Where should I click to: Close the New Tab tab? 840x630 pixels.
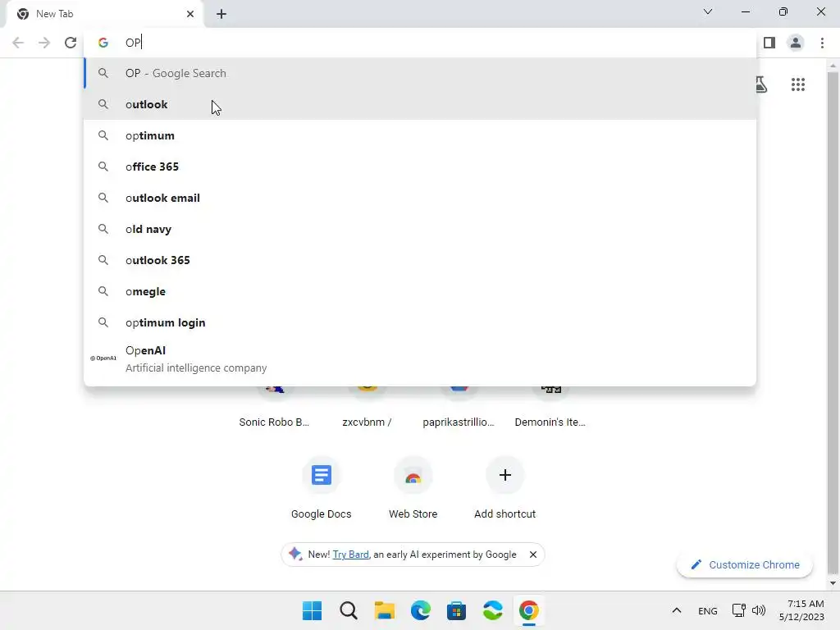(190, 14)
